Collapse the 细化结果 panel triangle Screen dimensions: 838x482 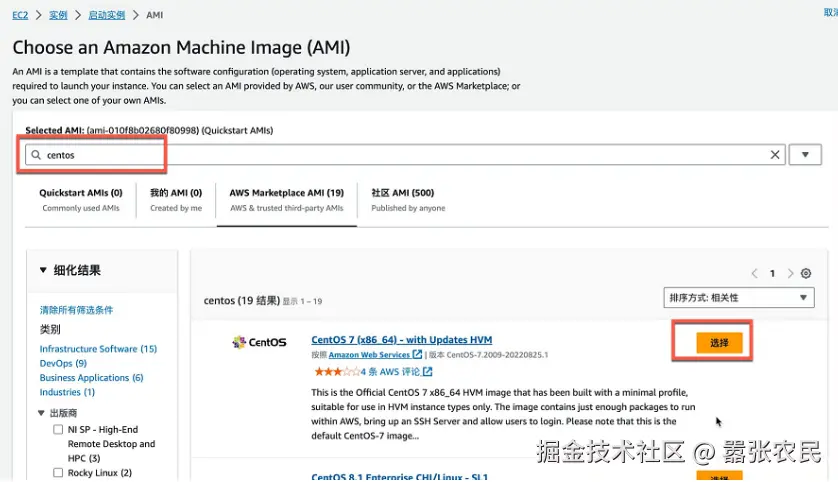(43, 270)
